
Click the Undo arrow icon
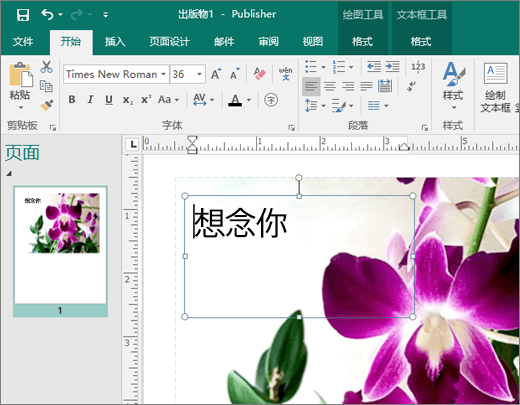click(x=47, y=14)
